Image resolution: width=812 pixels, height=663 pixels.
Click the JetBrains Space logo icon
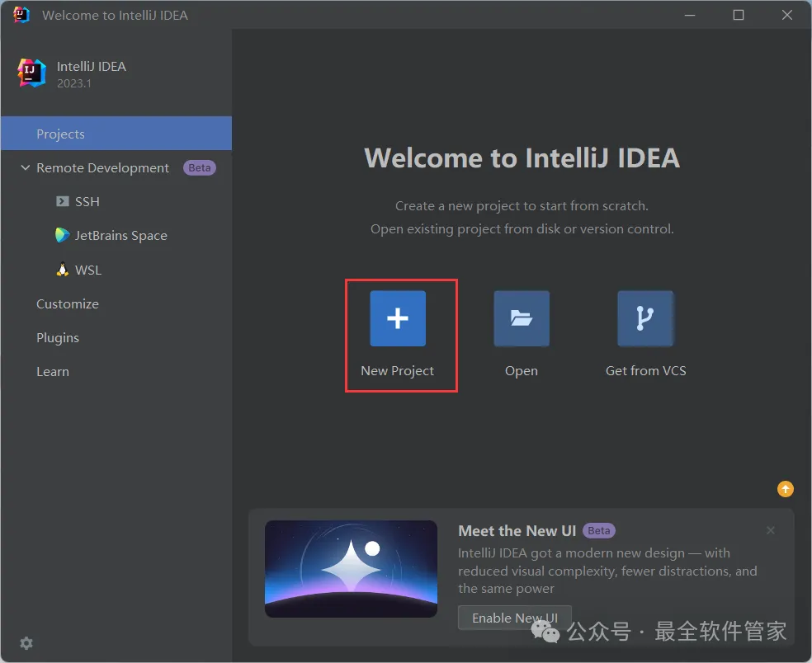point(62,235)
